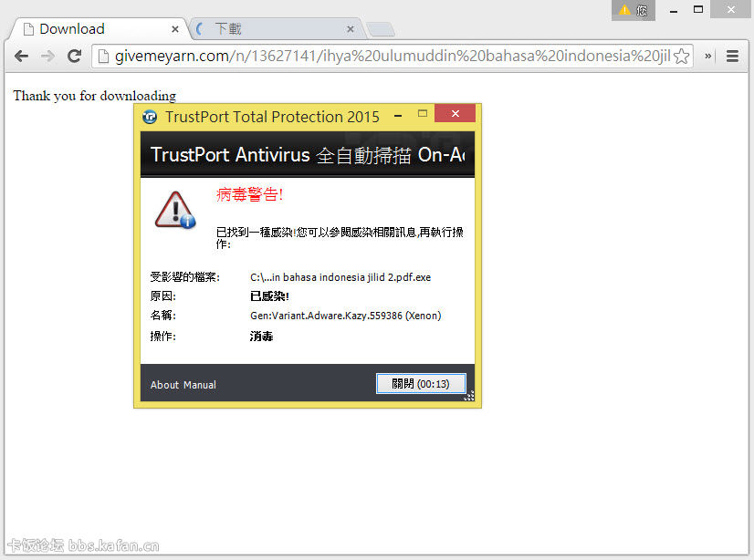
Task: Click the browser Back arrow
Action: (x=22, y=57)
